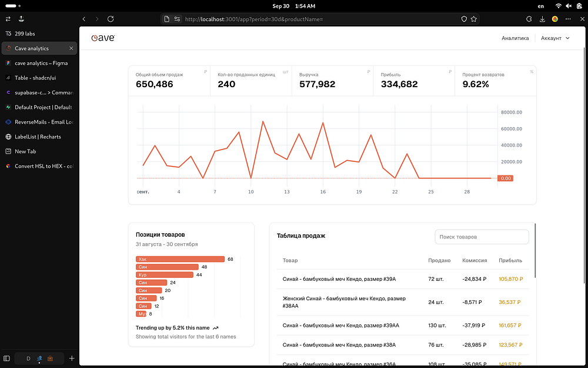
Task: Expand the Аккаунт dropdown
Action: click(555, 38)
